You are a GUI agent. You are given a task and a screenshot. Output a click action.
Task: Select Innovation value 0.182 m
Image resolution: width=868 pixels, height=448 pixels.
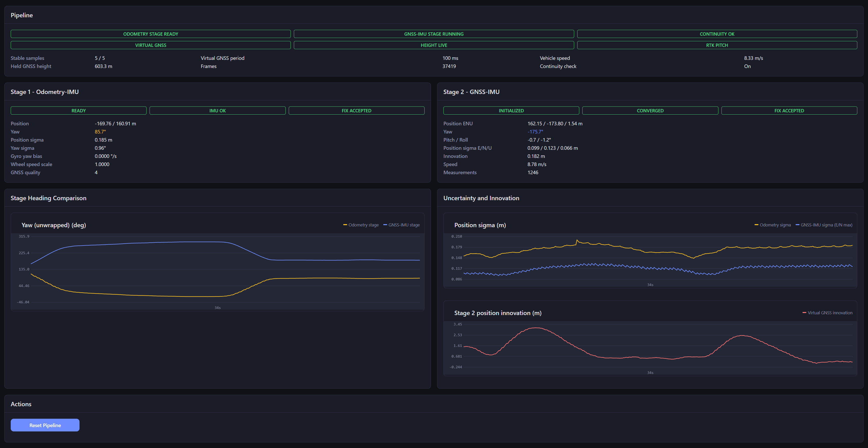(536, 156)
